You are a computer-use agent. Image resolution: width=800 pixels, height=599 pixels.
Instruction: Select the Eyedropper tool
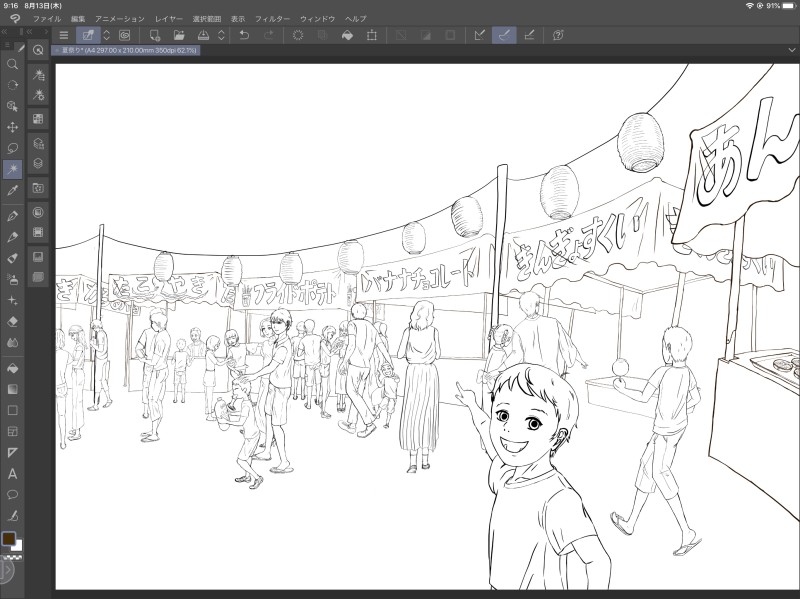(13, 190)
